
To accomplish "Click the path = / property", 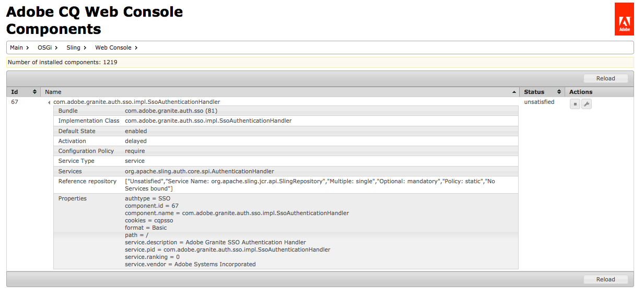I will coord(136,235).
